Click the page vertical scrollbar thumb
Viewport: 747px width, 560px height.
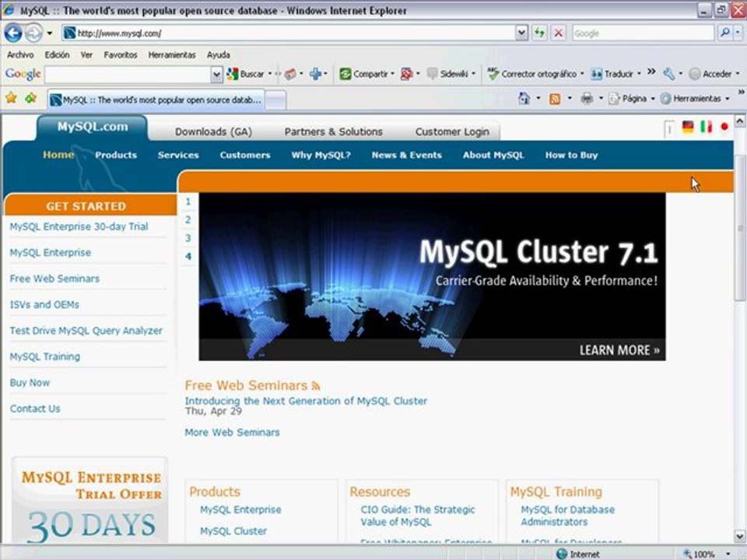pos(739,228)
